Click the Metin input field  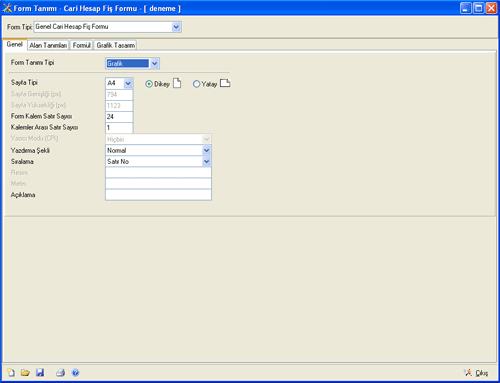158,184
